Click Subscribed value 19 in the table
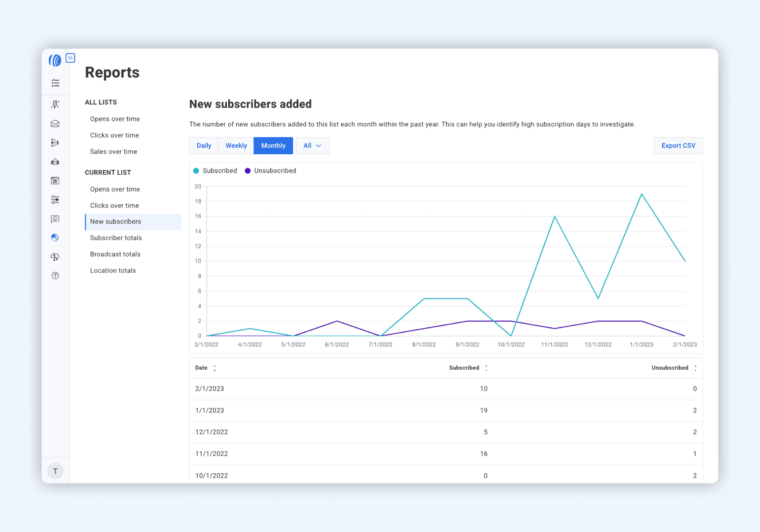Viewport: 760px width, 532px height. pos(484,411)
